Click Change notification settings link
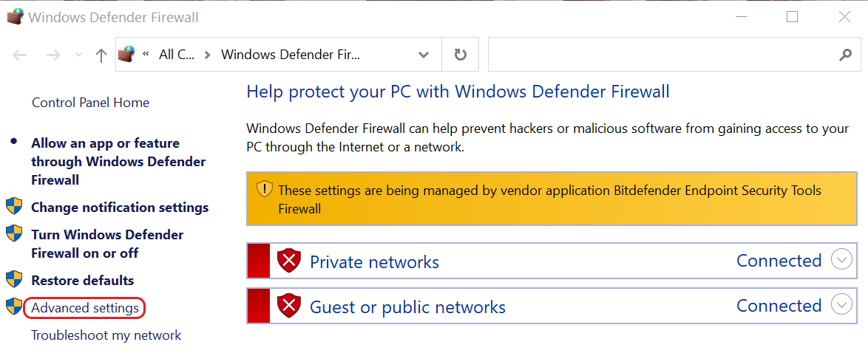Viewport: 868px width, 356px height. (120, 208)
